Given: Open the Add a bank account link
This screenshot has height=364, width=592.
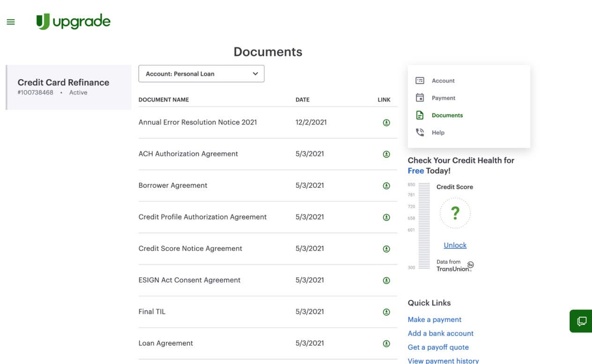Looking at the screenshot, I should pos(440,333).
